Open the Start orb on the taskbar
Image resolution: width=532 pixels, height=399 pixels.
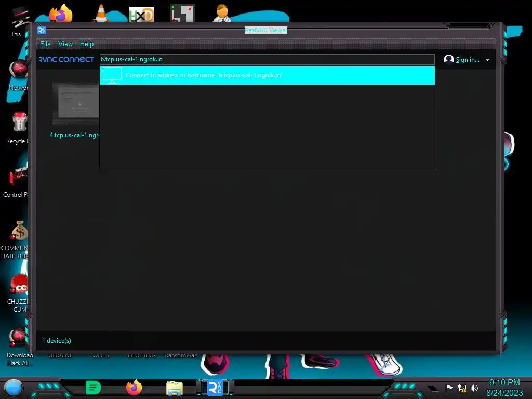pyautogui.click(x=14, y=388)
